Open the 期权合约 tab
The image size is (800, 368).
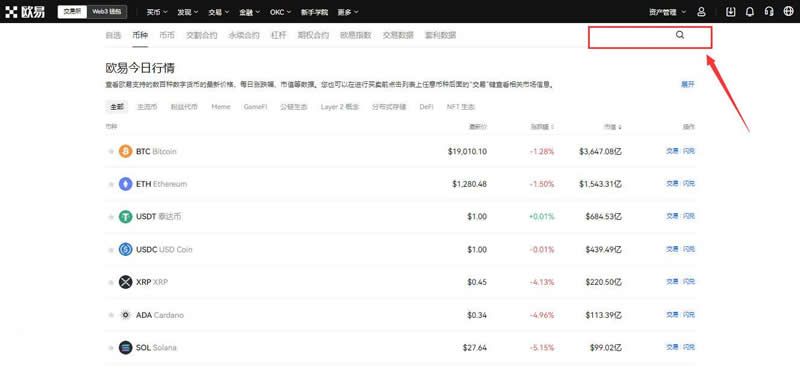point(313,35)
